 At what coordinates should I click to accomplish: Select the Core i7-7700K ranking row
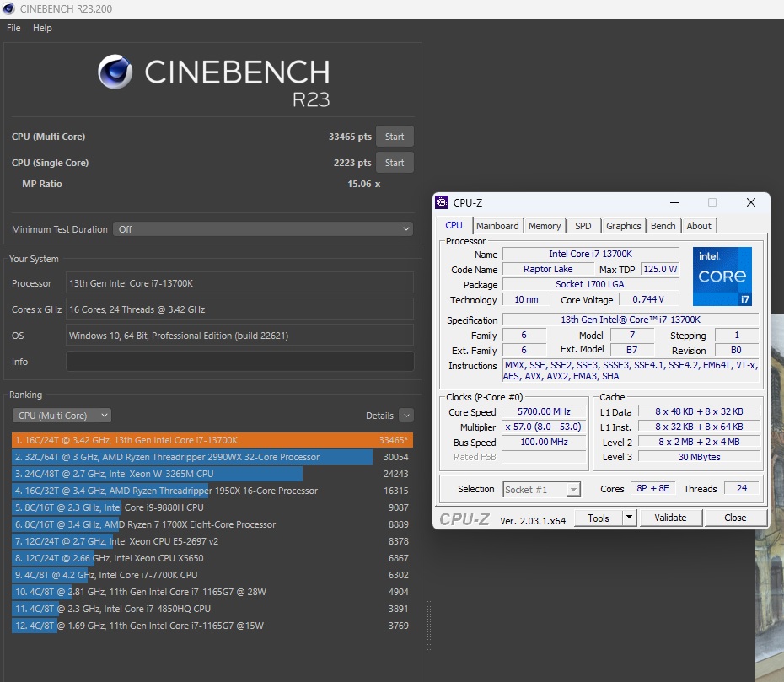(x=212, y=575)
